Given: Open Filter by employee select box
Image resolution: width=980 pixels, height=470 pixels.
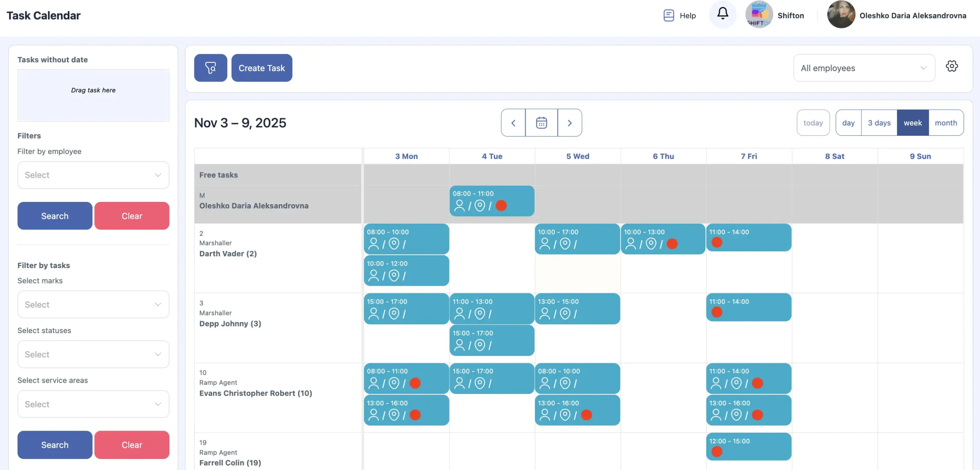Looking at the screenshot, I should (93, 175).
